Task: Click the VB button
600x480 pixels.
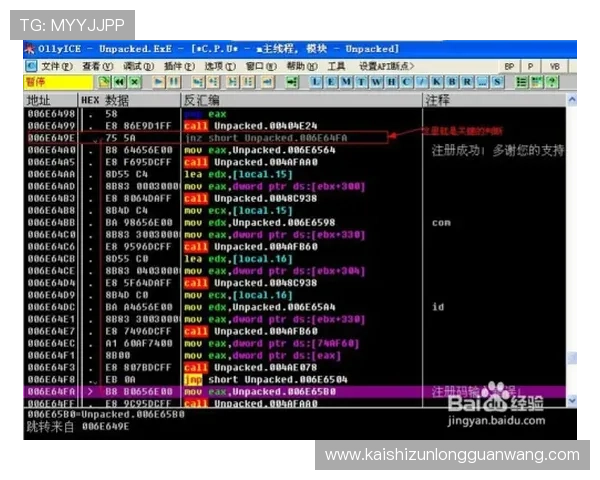Action: coord(554,66)
